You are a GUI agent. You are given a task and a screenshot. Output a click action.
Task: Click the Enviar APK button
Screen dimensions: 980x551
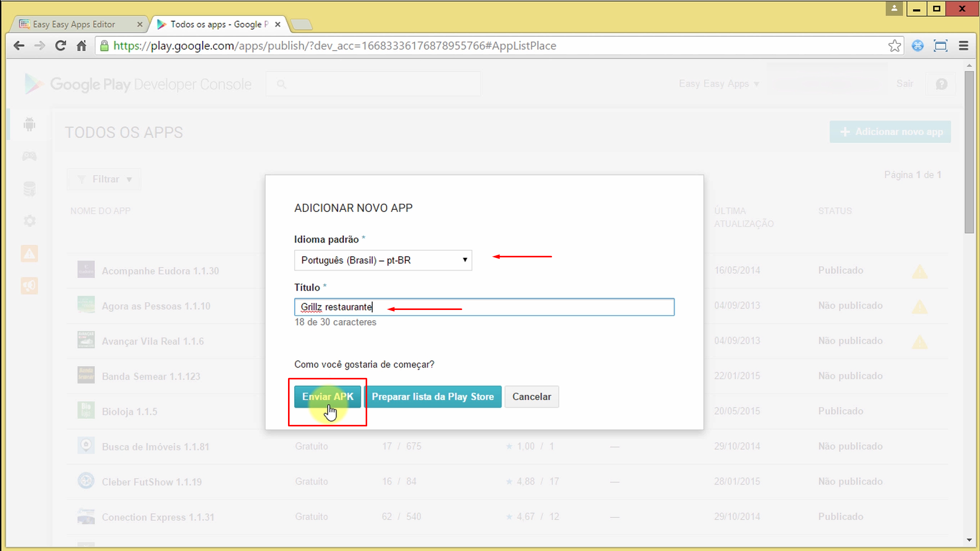point(327,397)
